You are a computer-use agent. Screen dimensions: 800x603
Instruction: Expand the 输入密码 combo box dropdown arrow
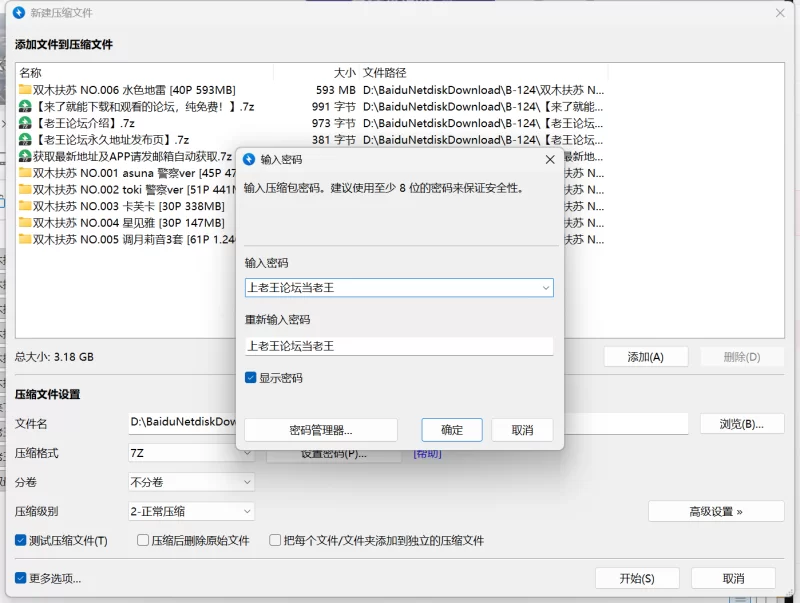[x=545, y=288]
